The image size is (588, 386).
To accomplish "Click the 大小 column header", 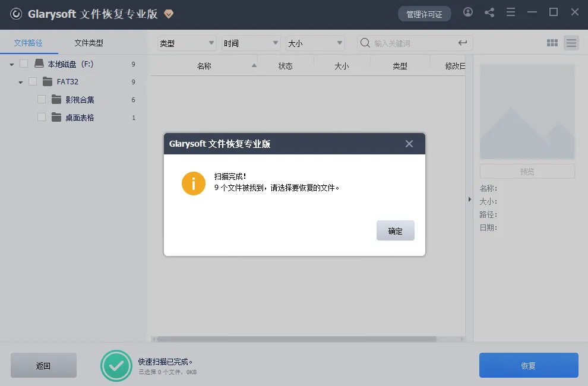I will click(x=342, y=66).
